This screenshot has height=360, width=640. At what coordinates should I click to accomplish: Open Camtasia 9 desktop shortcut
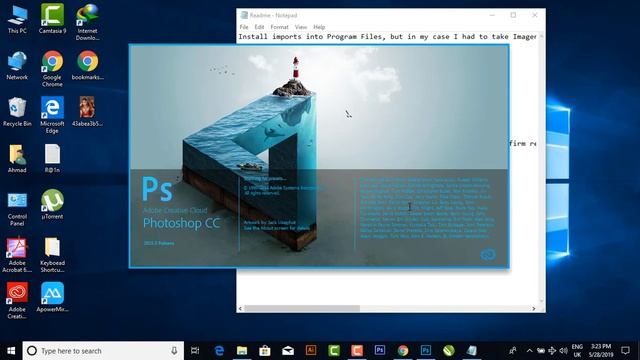tap(52, 19)
